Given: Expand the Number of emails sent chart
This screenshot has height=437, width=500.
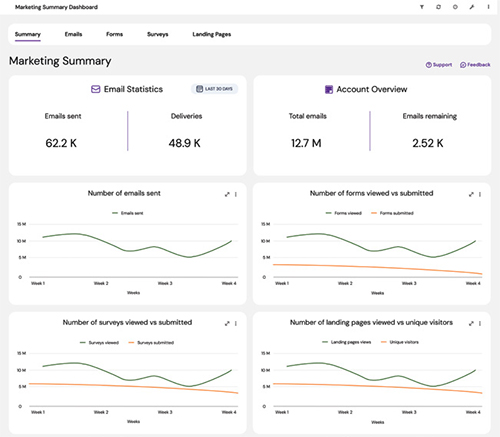Looking at the screenshot, I should pos(227,194).
